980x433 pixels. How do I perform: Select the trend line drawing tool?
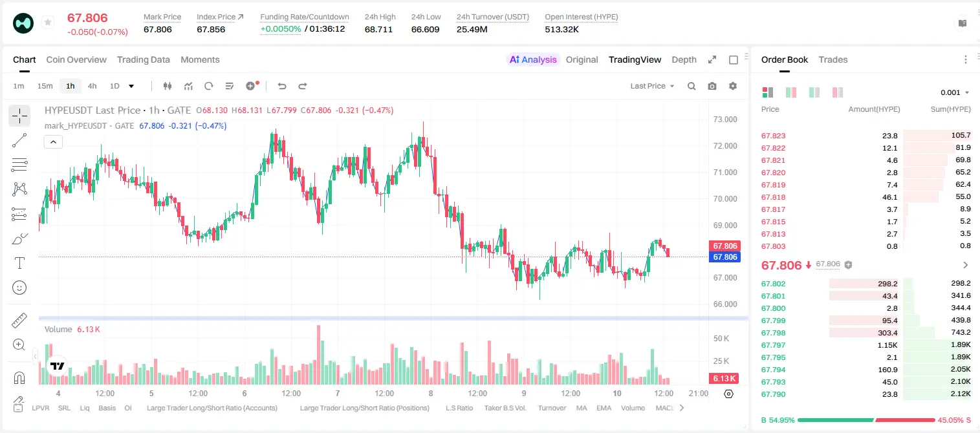tap(19, 141)
